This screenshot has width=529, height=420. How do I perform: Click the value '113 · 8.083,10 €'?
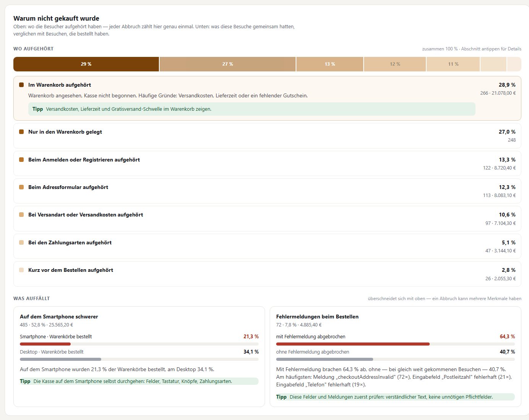(x=499, y=195)
